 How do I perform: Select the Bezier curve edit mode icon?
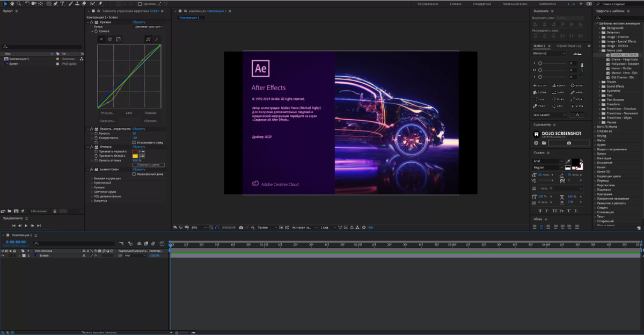[x=149, y=39]
